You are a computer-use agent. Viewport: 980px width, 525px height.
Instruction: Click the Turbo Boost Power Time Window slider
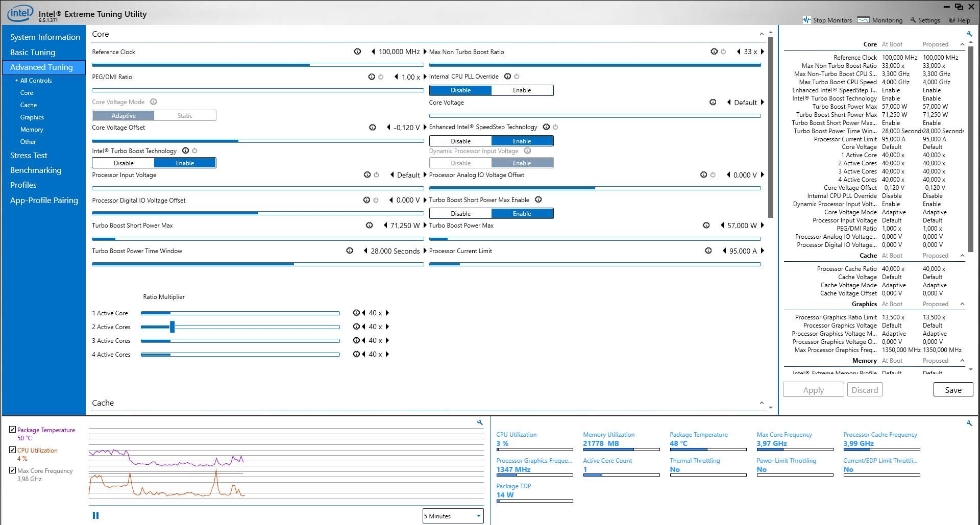pyautogui.click(x=258, y=264)
